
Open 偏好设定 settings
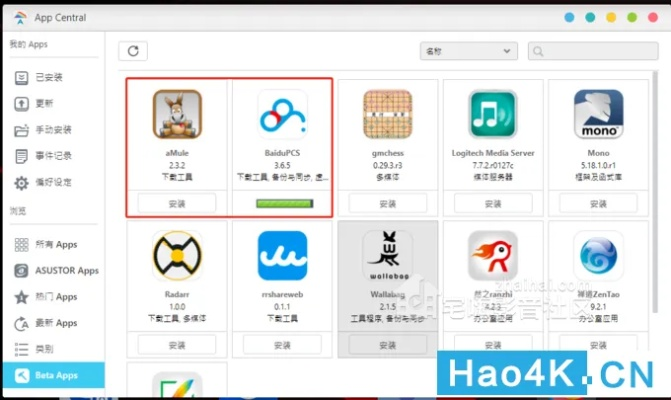[54, 182]
